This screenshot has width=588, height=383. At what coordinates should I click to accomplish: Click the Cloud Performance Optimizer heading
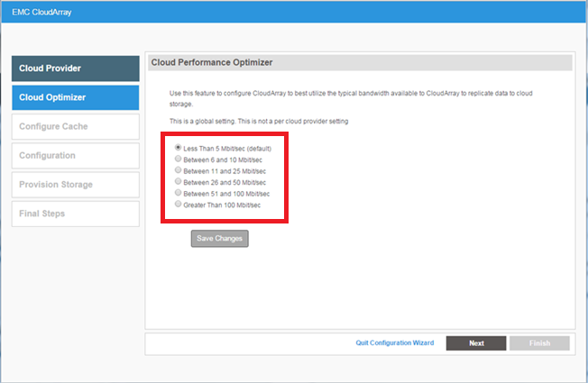[212, 62]
